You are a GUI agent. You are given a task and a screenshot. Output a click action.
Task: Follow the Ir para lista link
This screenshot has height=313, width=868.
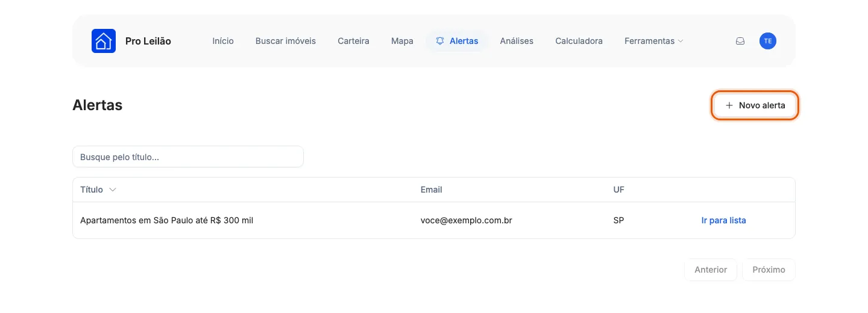[723, 220]
